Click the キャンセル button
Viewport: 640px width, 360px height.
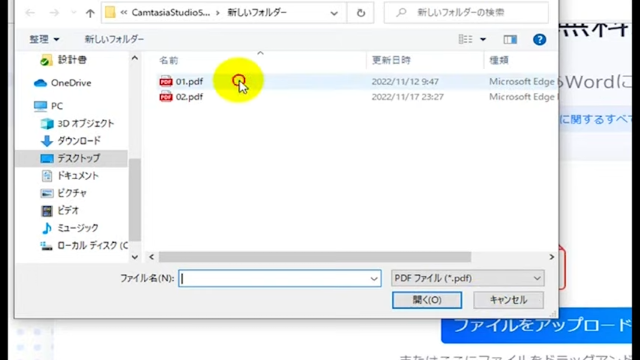[x=508, y=300]
